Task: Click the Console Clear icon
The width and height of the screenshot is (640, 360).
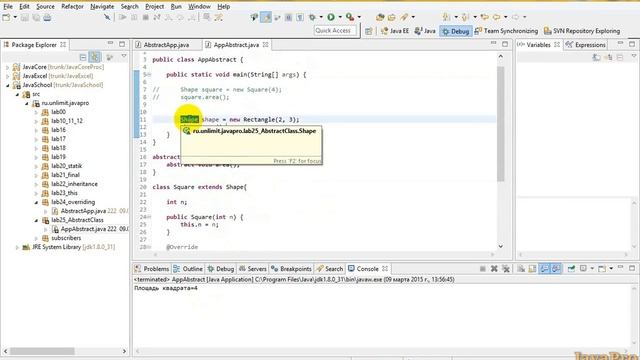Action: click(521, 269)
